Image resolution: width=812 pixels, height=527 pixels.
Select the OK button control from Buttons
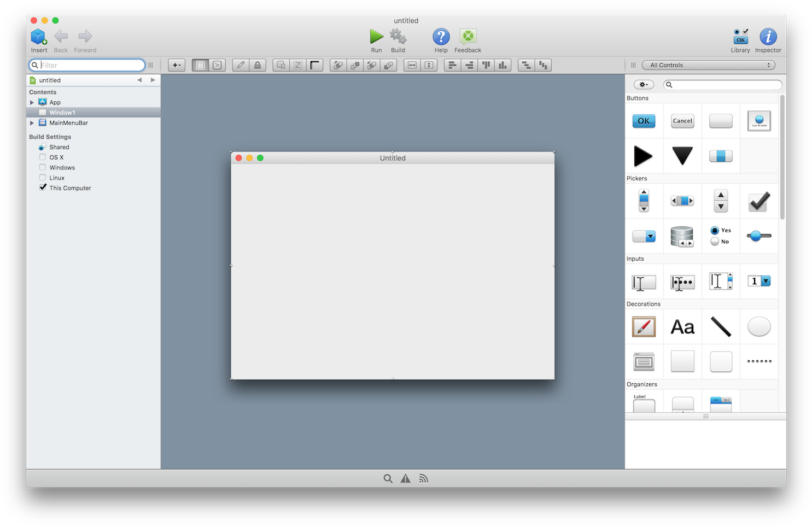click(644, 121)
